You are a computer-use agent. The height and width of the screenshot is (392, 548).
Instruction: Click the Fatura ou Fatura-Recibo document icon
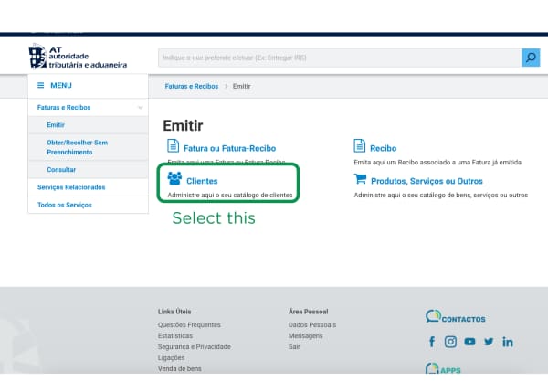(173, 145)
